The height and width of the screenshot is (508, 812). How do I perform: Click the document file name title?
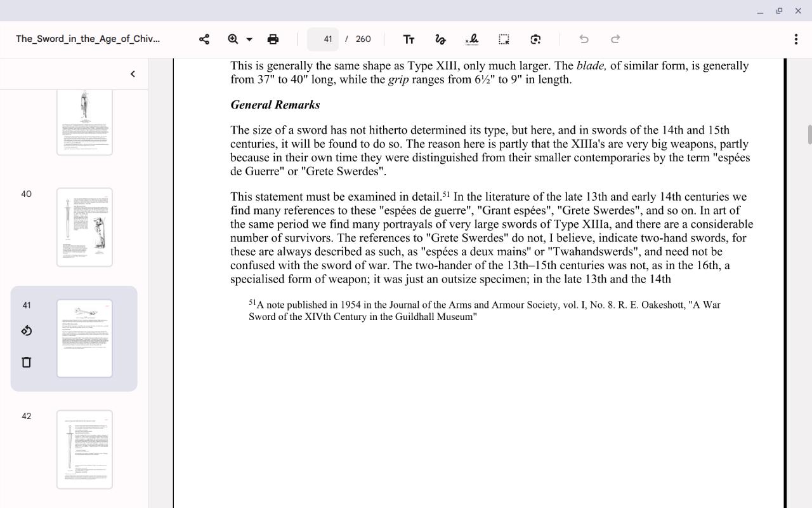click(x=88, y=39)
